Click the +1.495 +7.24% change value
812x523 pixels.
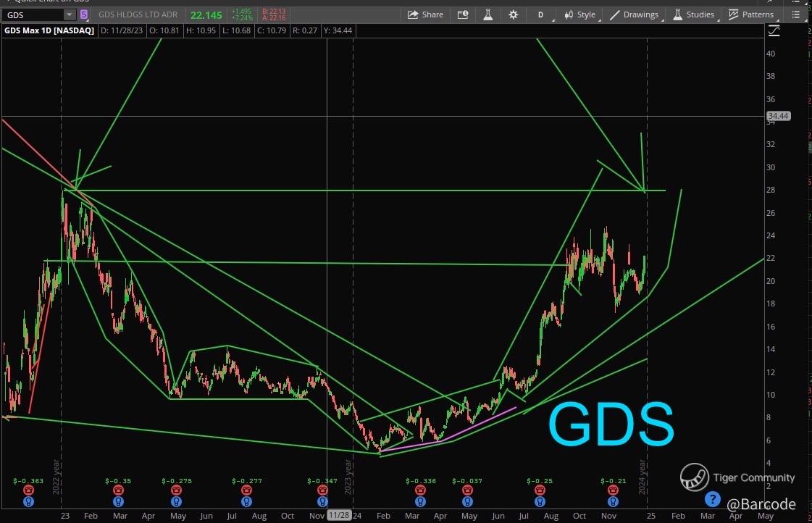[x=242, y=14]
